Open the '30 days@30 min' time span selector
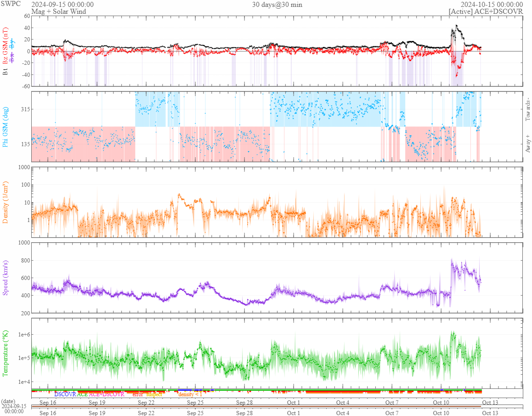This screenshot has height=416, width=532. [277, 5]
